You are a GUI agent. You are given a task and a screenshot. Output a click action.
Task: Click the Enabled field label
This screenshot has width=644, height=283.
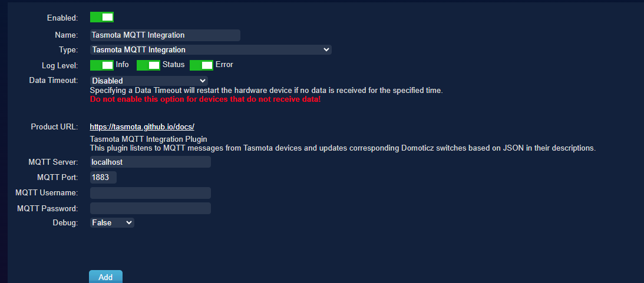pos(62,18)
